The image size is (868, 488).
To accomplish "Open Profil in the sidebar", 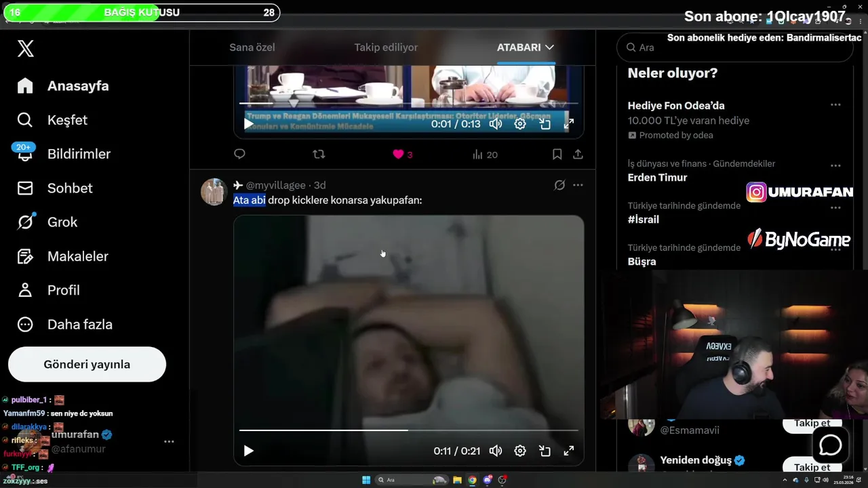I will [x=48, y=290].
